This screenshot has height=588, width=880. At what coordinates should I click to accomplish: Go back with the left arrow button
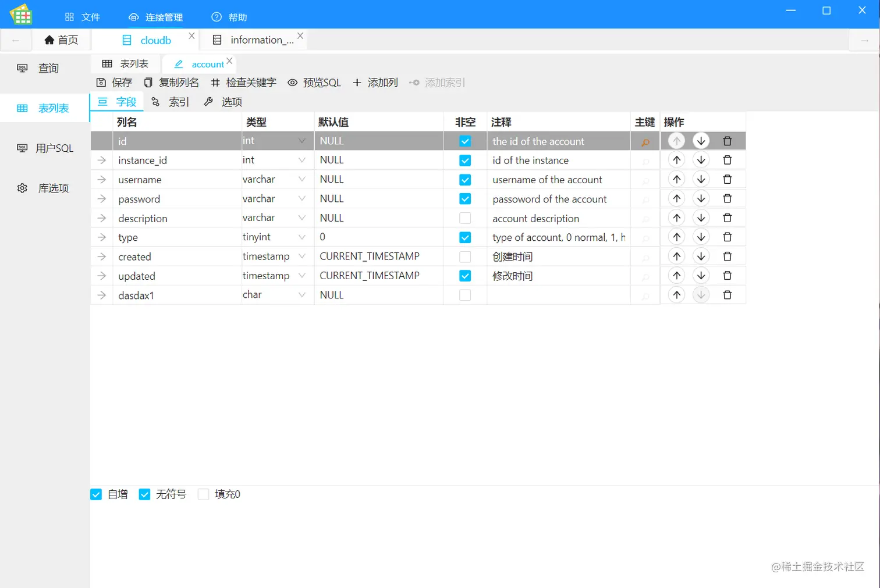pyautogui.click(x=16, y=40)
